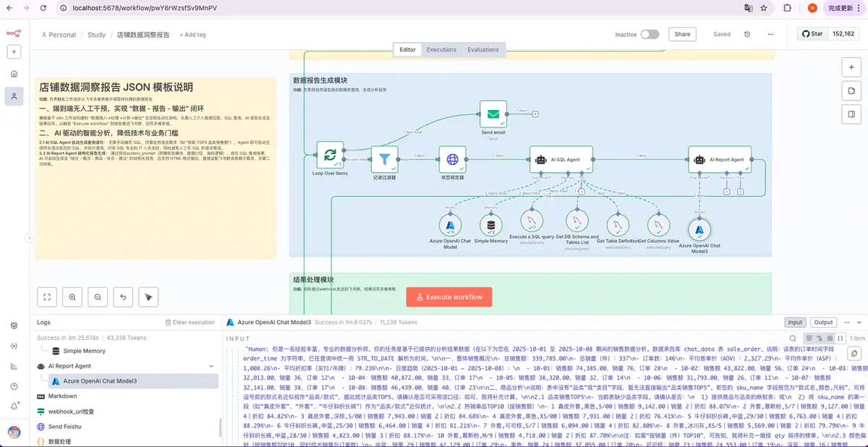Open the three-dot workflow options menu
Viewport: 868px width, 447px height.
click(x=771, y=34)
